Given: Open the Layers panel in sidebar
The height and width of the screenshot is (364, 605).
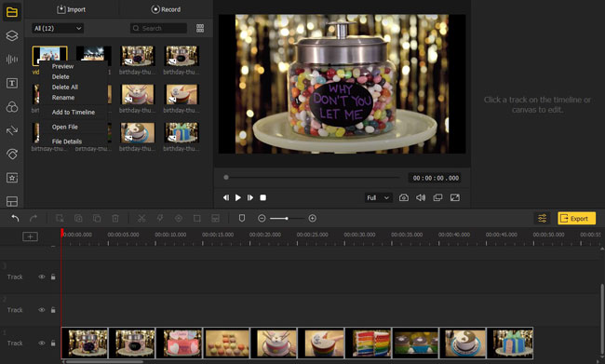Looking at the screenshot, I should click(x=12, y=35).
